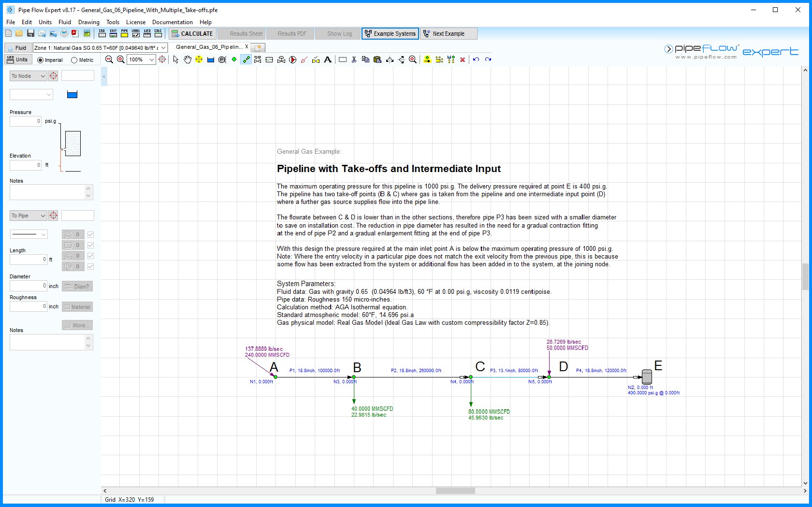Select the Add Pump tool
This screenshot has height=507, width=812.
pyautogui.click(x=293, y=59)
